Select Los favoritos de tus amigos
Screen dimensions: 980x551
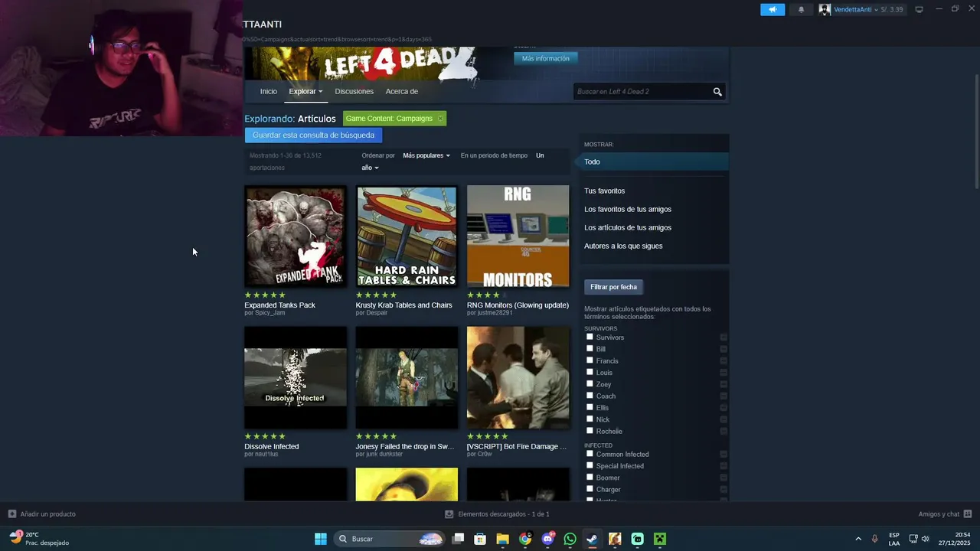[628, 210]
